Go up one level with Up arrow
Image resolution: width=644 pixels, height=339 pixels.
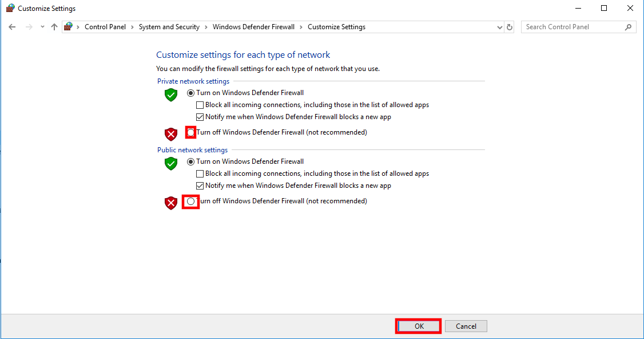pyautogui.click(x=54, y=27)
